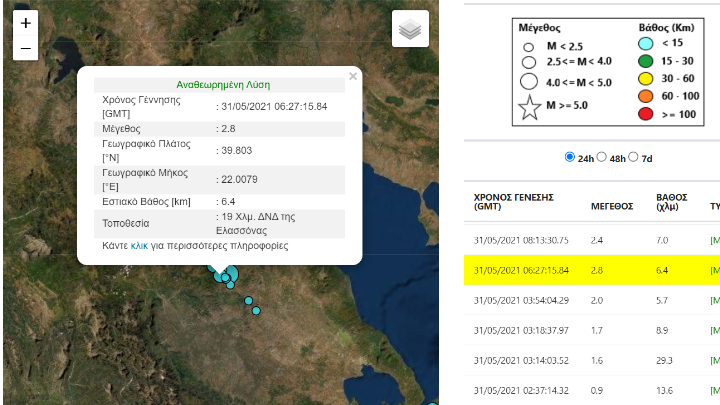The height and width of the screenshot is (405, 720).
Task: Zoom in on the map
Action: 25,24
